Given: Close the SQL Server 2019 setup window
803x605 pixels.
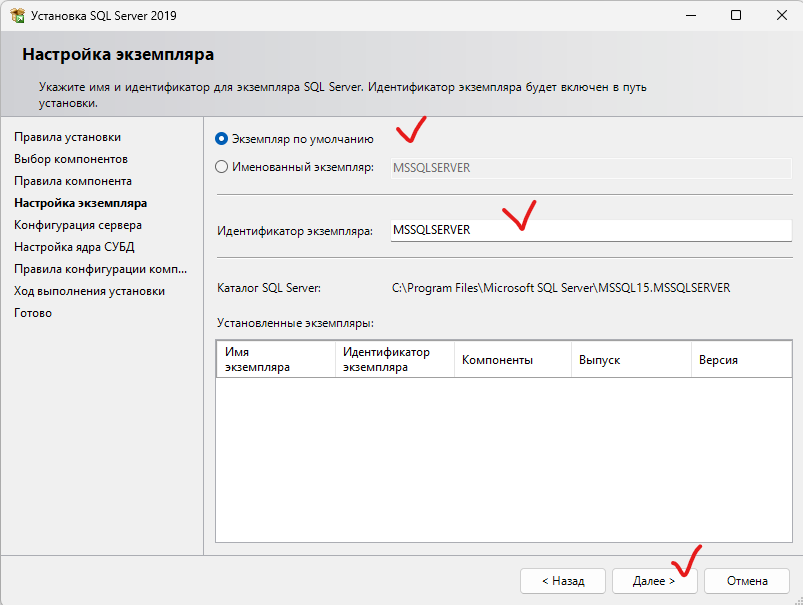Looking at the screenshot, I should coord(781,15).
